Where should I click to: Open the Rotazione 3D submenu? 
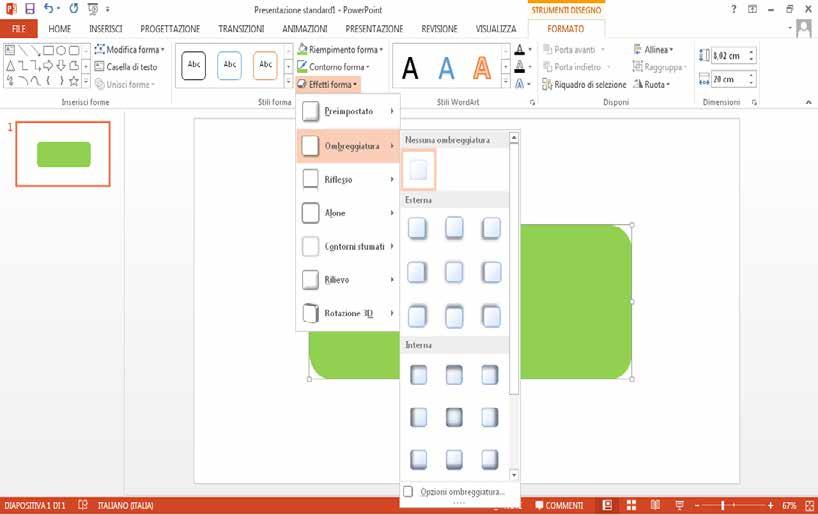click(348, 313)
